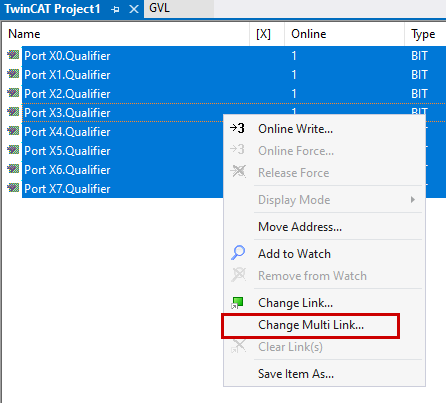Click the [X] column header
446x403 pixels.
267,34
